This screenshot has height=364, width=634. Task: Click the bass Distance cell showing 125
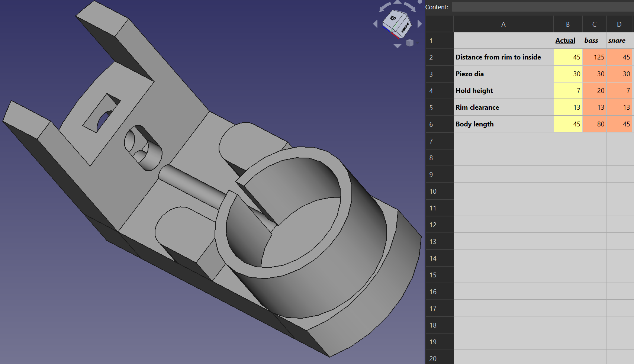(594, 57)
